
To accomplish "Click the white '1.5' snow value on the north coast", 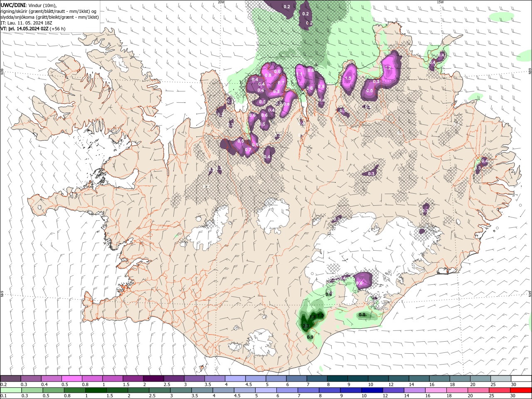I will 348,78.
